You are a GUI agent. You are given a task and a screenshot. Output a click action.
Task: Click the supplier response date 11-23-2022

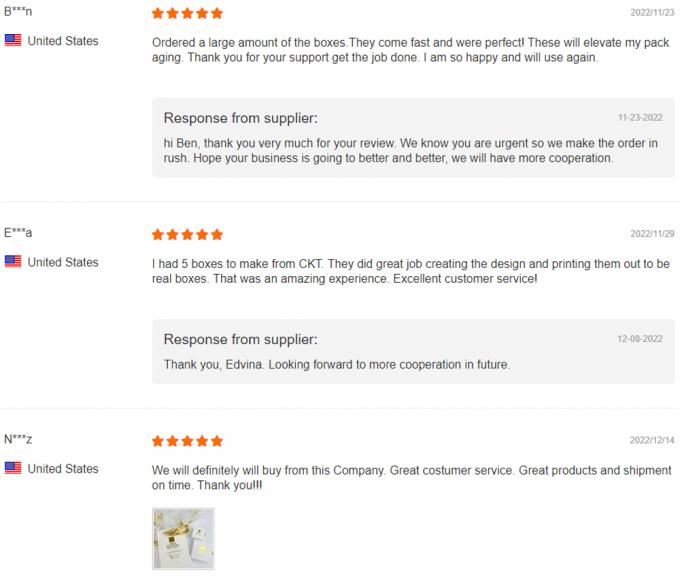click(638, 117)
